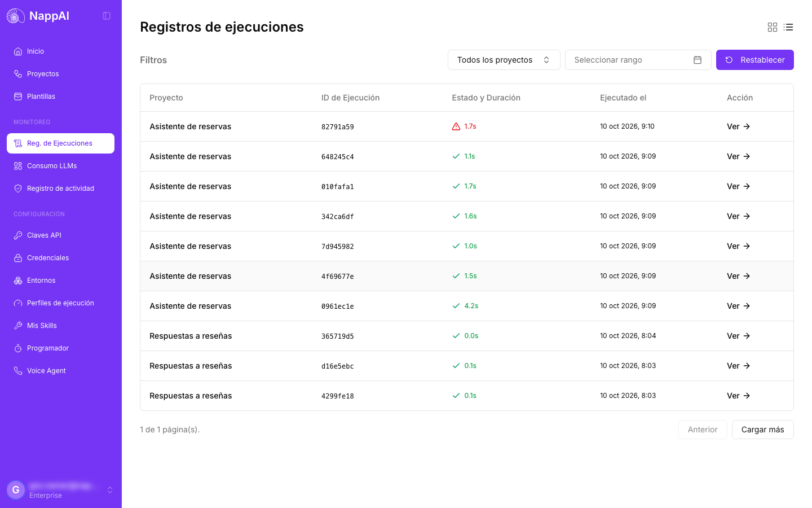
Task: Click the Seleccionar rango date field
Action: click(638, 60)
